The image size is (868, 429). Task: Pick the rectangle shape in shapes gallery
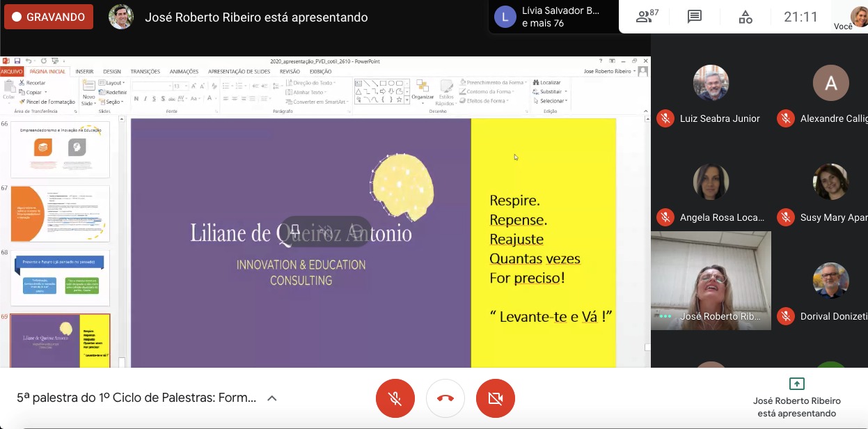[383, 83]
